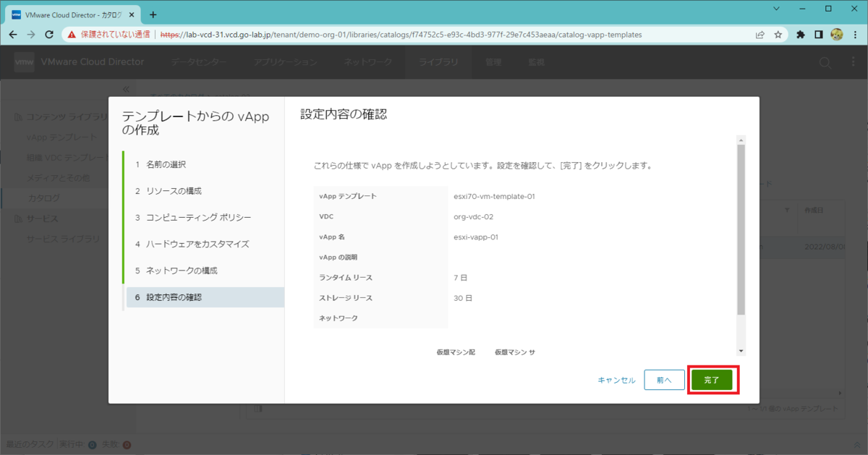Click the コンテンツ ライブラリ section icon

coord(19,116)
